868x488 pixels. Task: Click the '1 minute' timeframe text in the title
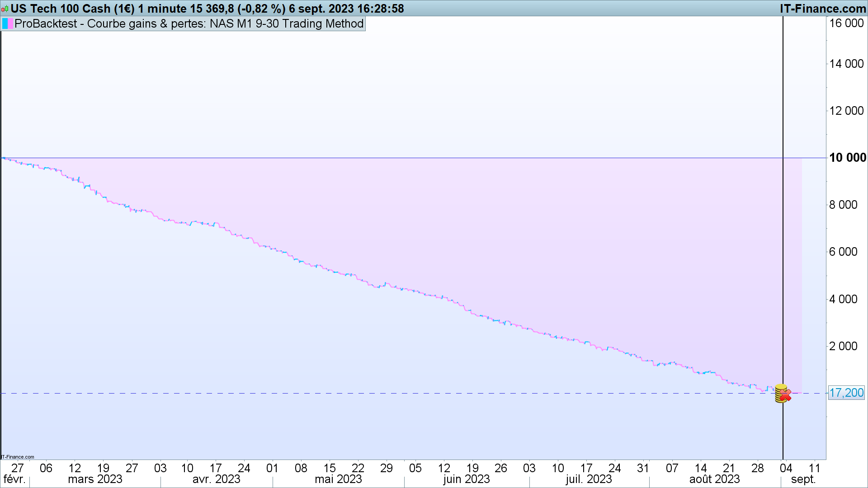click(x=161, y=9)
